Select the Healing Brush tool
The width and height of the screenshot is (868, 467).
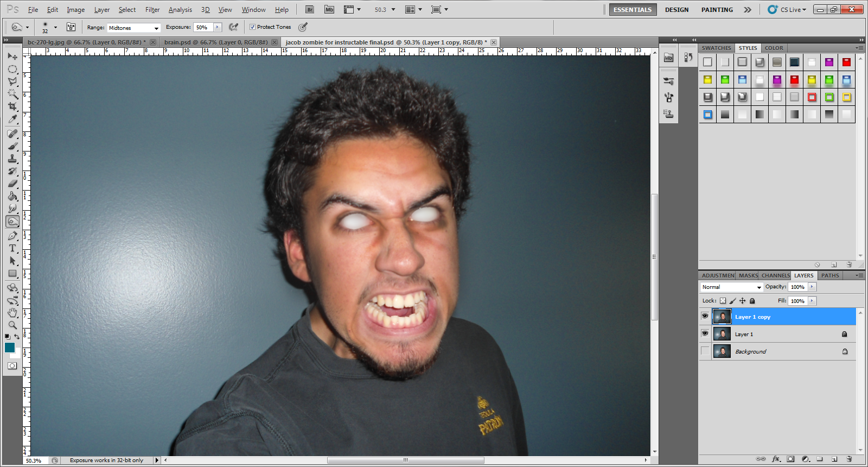[x=12, y=134]
